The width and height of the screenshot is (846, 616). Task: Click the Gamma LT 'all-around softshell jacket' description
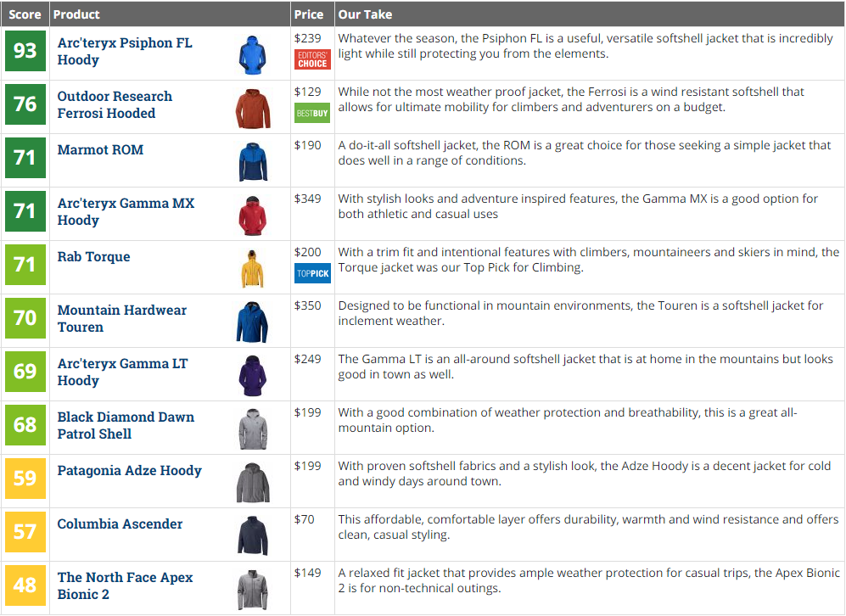(585, 367)
